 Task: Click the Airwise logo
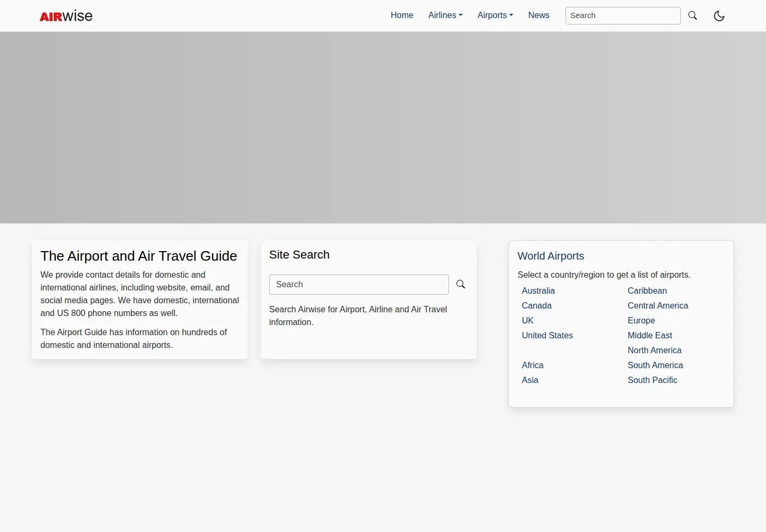pyautogui.click(x=66, y=16)
